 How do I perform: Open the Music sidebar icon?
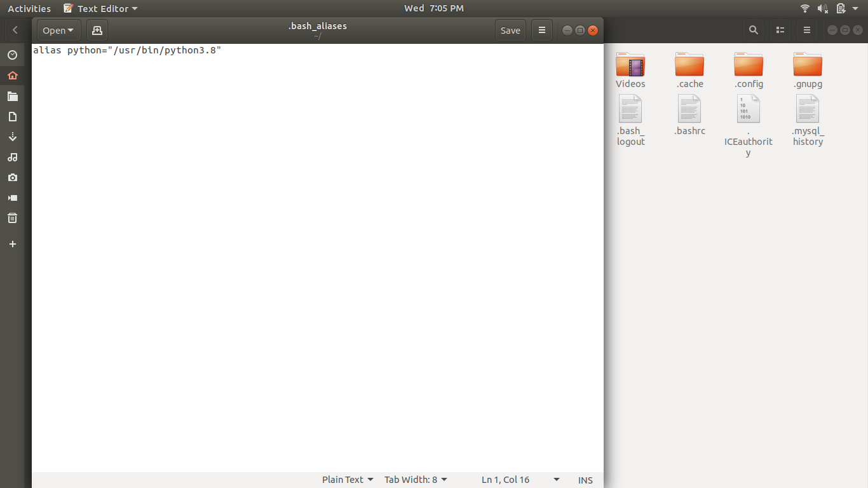click(x=12, y=157)
